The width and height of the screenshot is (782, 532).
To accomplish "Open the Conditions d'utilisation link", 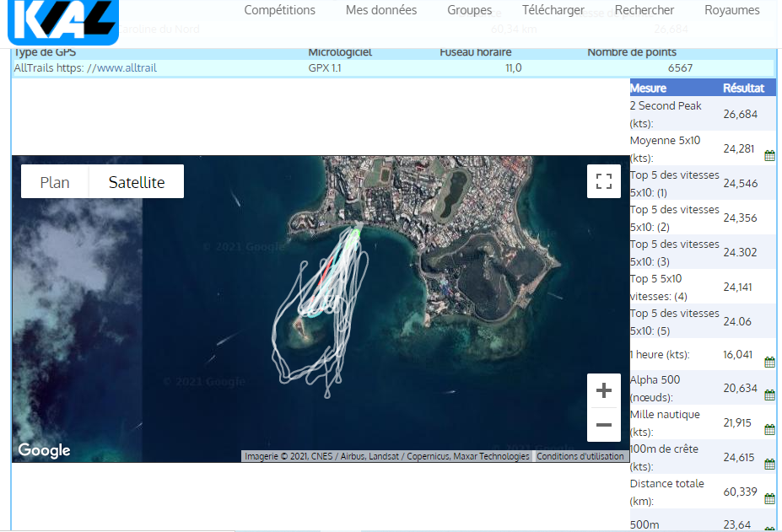I will (580, 456).
